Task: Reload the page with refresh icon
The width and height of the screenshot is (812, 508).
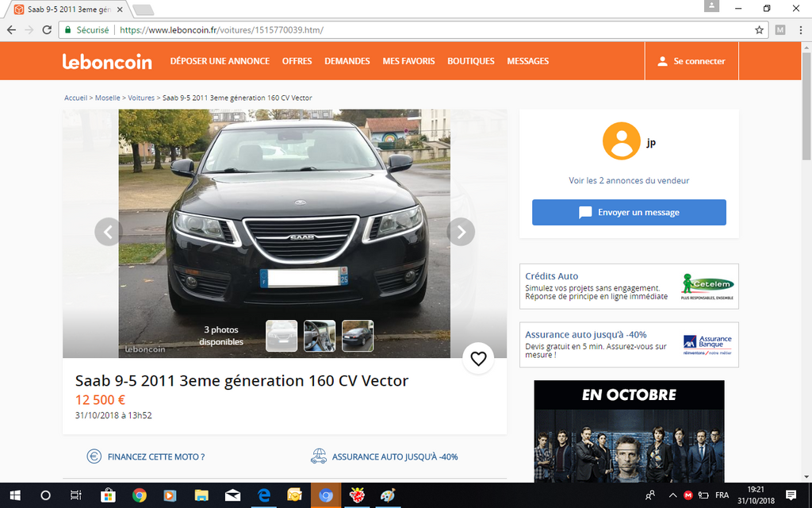Action: pyautogui.click(x=47, y=30)
